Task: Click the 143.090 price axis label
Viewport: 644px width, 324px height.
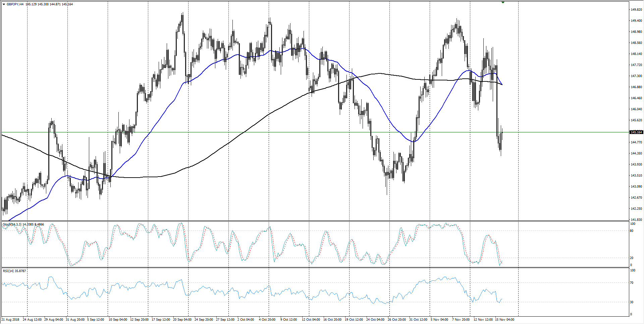Action: [636, 187]
